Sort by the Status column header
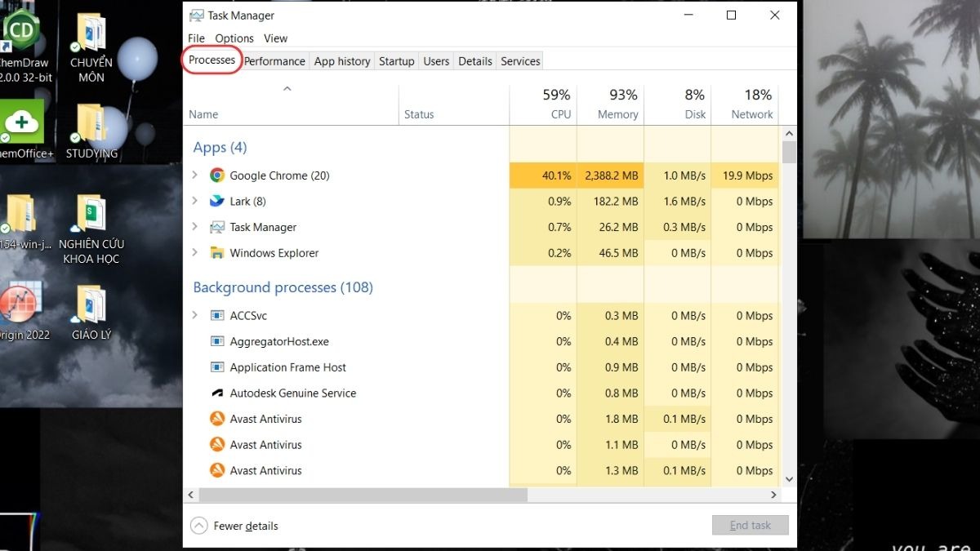 tap(454, 104)
